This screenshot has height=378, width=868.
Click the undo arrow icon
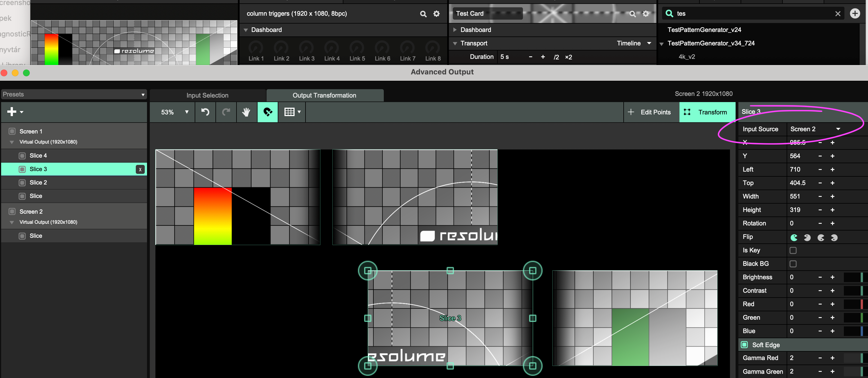(x=205, y=112)
